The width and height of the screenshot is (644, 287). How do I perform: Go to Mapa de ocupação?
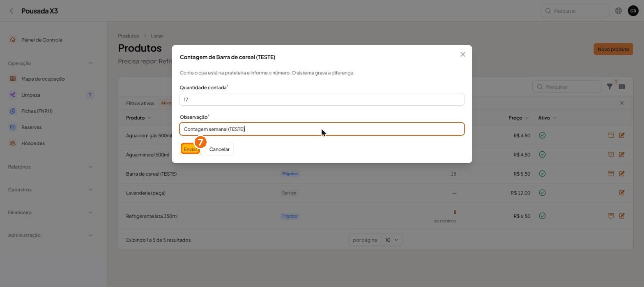(x=43, y=79)
